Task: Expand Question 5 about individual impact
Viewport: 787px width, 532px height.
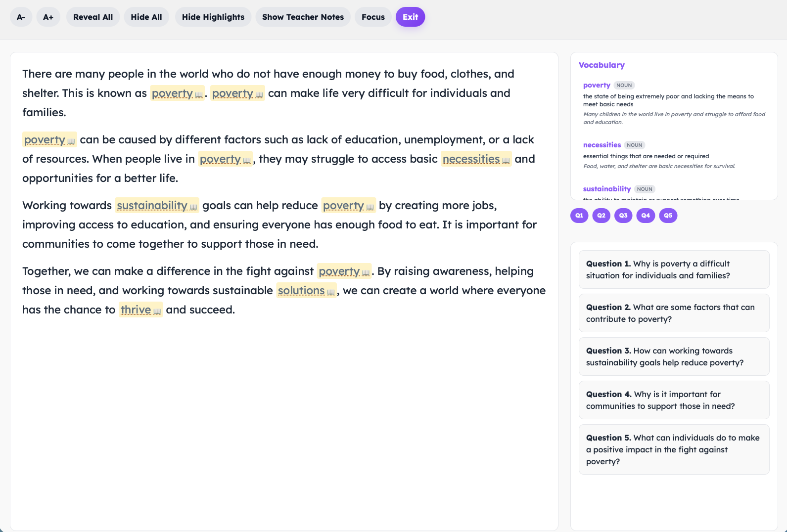Action: coord(674,449)
